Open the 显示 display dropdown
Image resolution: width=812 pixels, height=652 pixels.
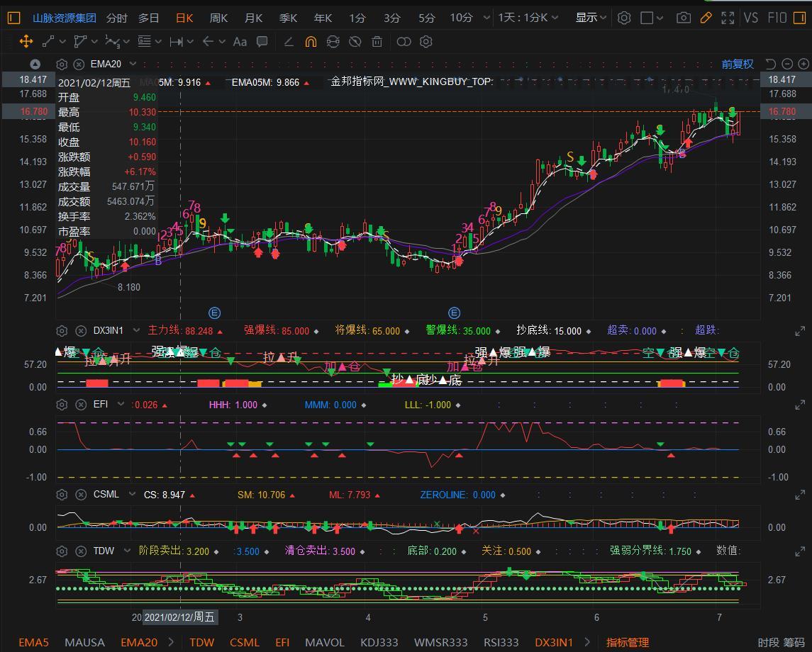point(591,18)
